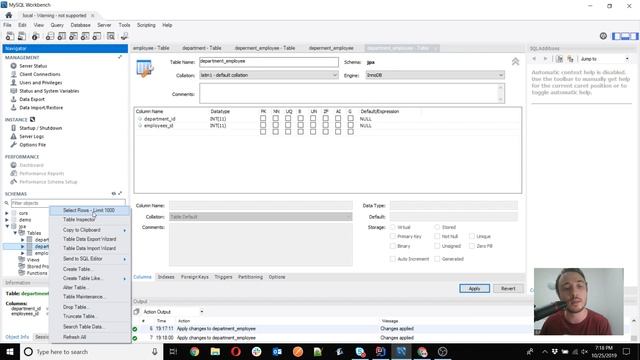Click the create new table toolbar icon

coord(62,36)
